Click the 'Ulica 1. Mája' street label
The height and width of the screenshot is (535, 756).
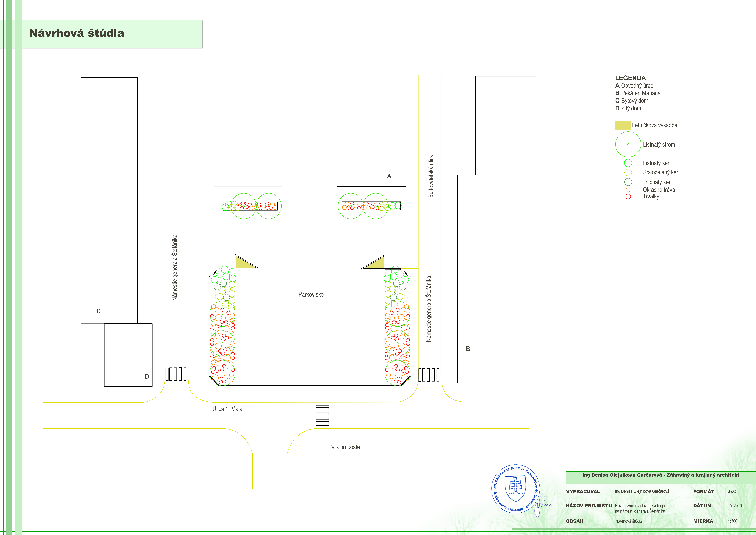227,409
